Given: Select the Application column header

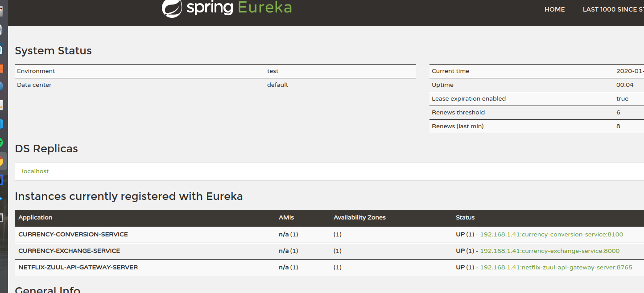Looking at the screenshot, I should coord(35,218).
